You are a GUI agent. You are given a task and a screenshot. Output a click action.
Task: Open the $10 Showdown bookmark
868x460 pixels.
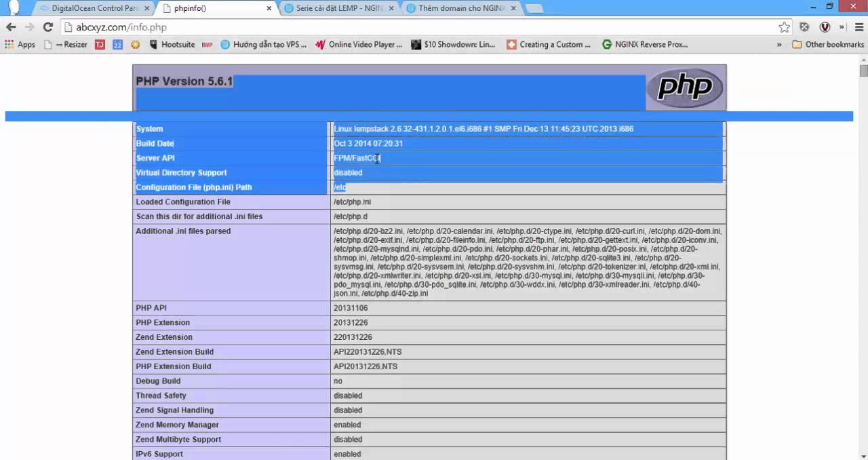(453, 45)
